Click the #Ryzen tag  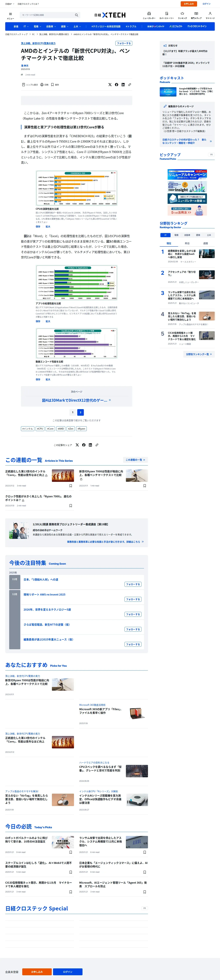(x=81, y=429)
